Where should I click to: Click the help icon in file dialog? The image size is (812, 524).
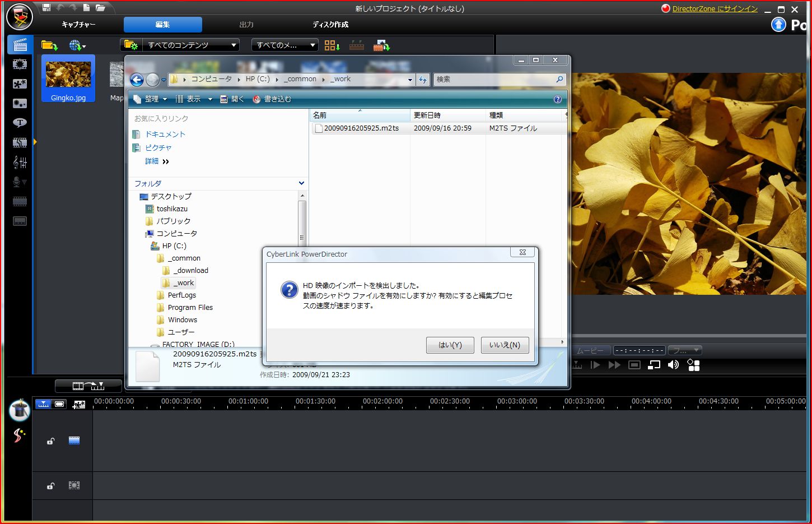[558, 99]
